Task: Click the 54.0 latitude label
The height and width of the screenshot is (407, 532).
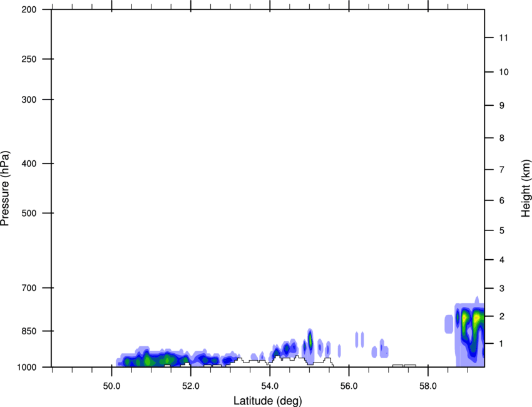Action: 270,386
